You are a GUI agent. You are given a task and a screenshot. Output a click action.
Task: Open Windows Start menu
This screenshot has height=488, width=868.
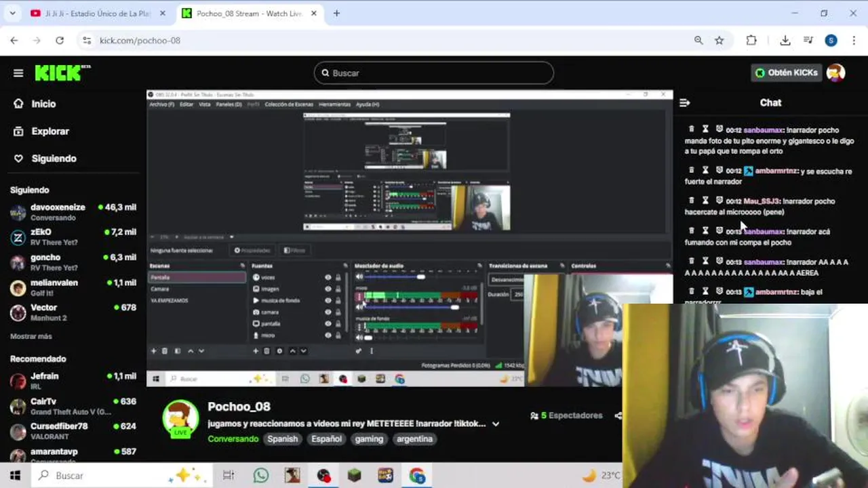pos(15,475)
